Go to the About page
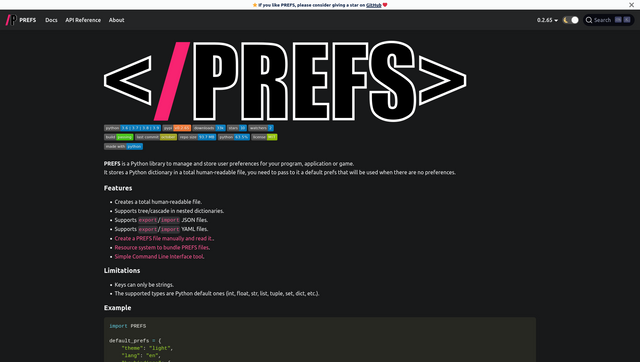 pos(116,20)
